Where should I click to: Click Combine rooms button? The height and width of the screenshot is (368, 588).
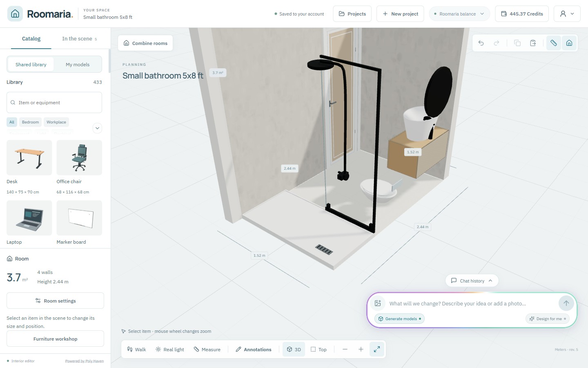tap(145, 43)
